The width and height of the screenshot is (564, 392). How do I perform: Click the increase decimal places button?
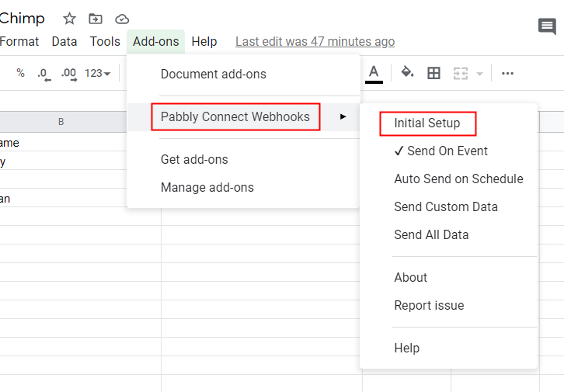(68, 74)
